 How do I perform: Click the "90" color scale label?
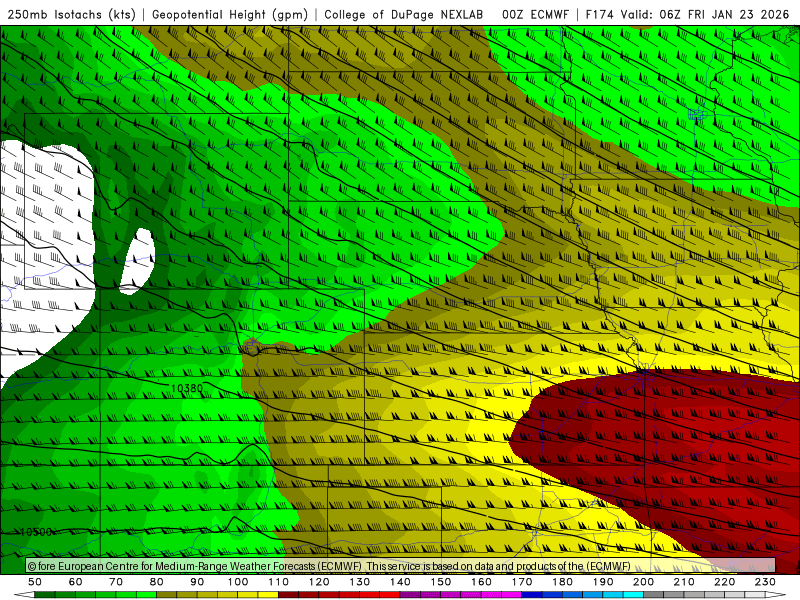197,582
